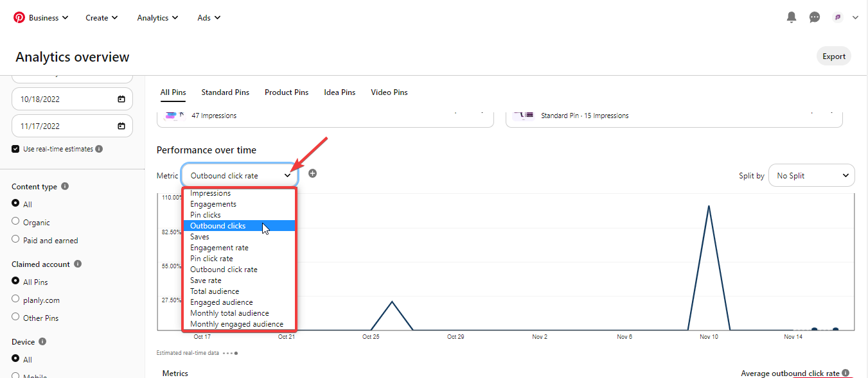Choose Save rate from metric list
Screen dimensions: 868x378
239,280
